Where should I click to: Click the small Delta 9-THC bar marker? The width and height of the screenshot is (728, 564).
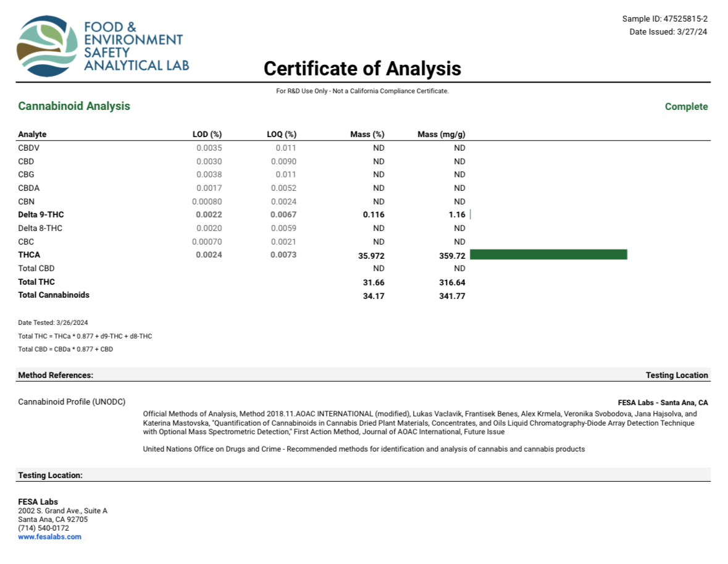tap(471, 214)
